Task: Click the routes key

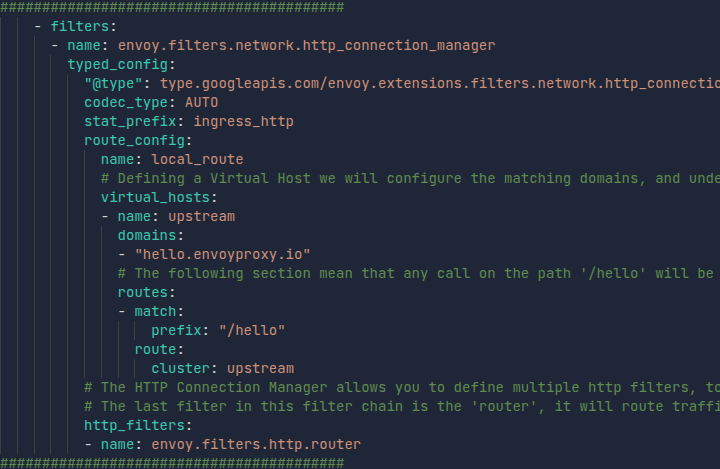Action: (143, 292)
